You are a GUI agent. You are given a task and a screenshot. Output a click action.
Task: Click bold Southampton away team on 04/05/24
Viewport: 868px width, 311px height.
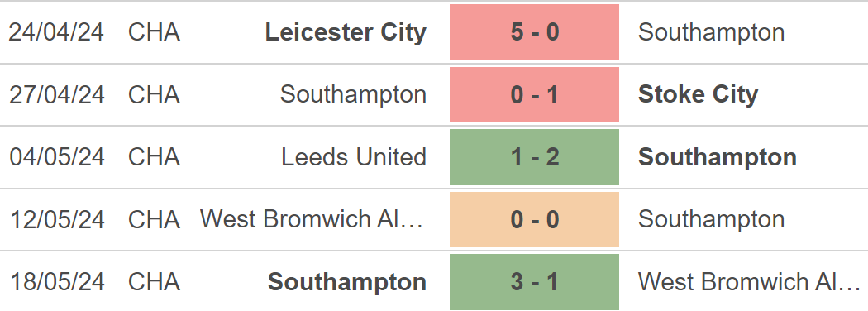click(718, 157)
